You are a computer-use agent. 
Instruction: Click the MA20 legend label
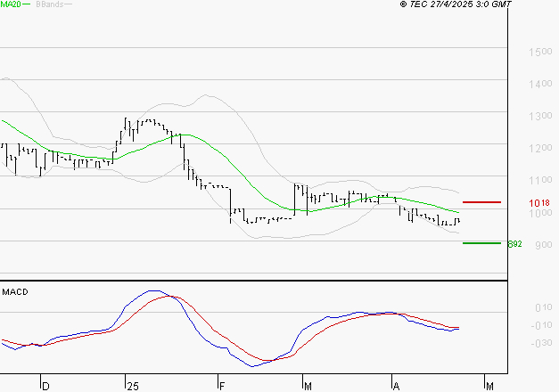[x=11, y=4]
